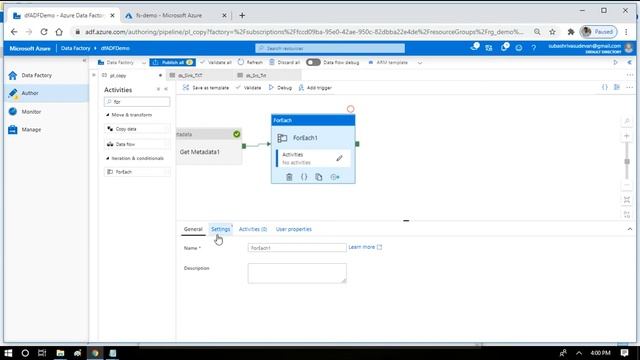Switch to fs-demo Microsoft Azure browser tab
This screenshot has width=640, height=360.
coord(176,16)
